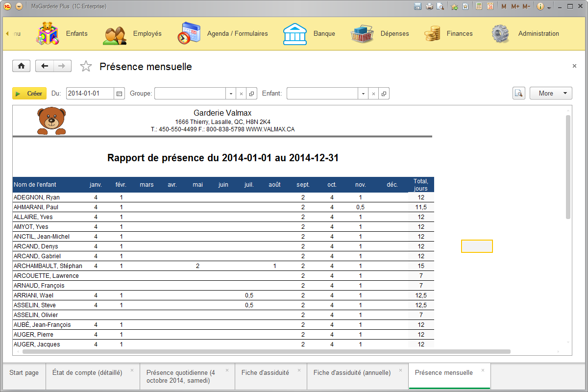Open the Dépenses section

tap(394, 33)
